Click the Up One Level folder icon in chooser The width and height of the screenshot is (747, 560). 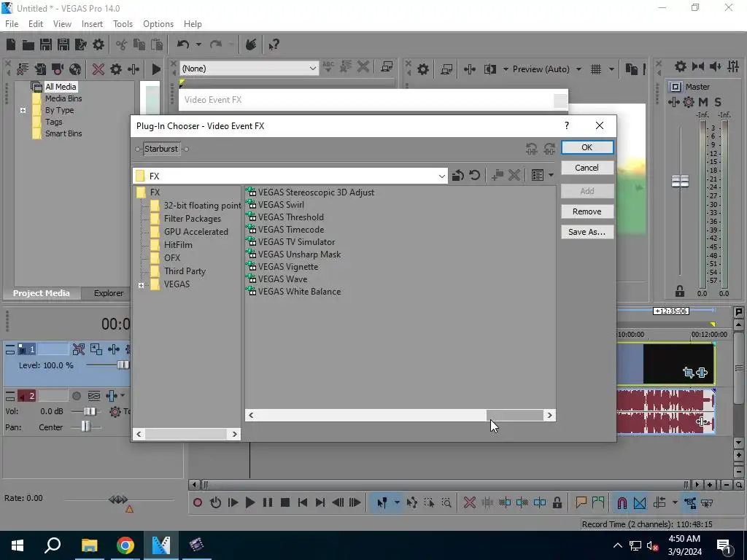458,175
